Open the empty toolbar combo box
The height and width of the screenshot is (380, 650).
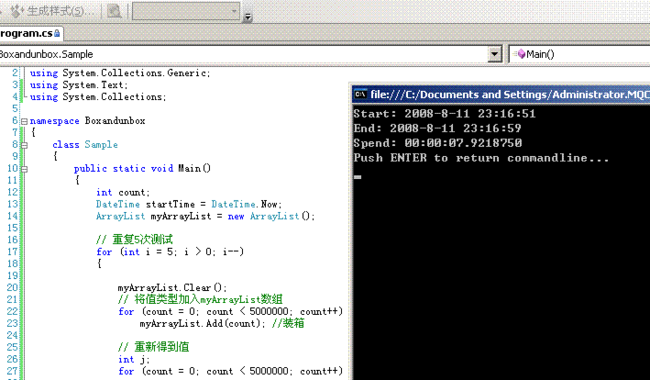click(x=186, y=11)
